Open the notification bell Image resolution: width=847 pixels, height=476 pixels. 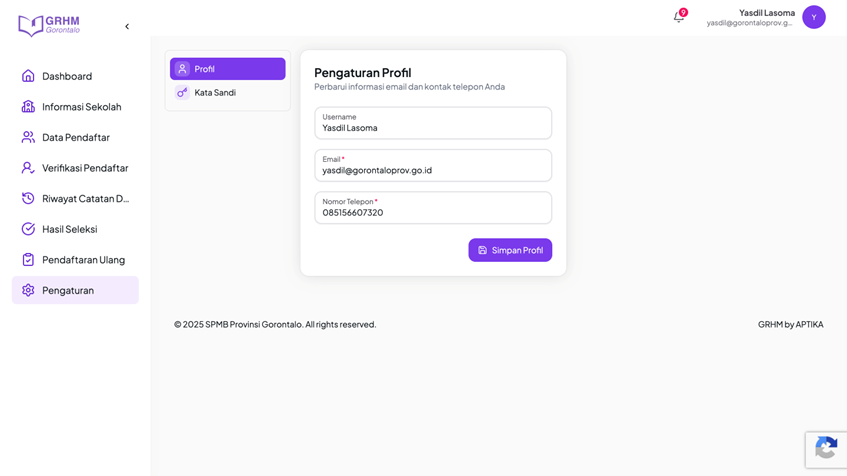(679, 17)
